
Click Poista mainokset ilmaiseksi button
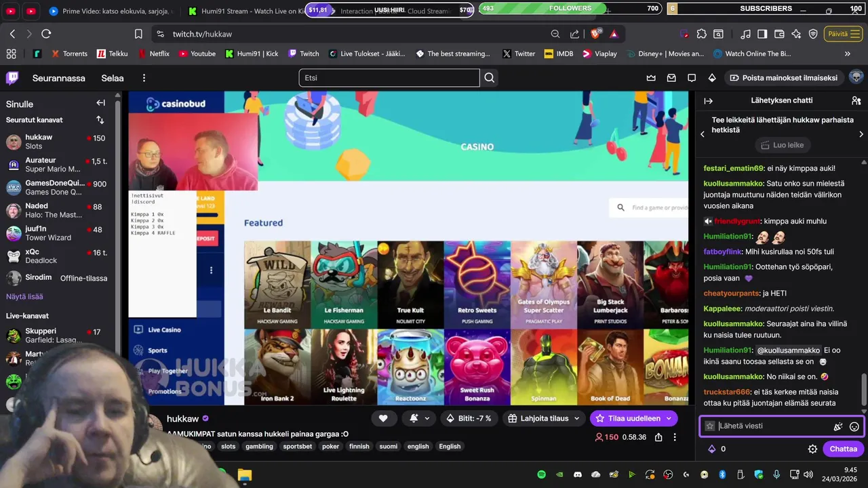point(783,78)
